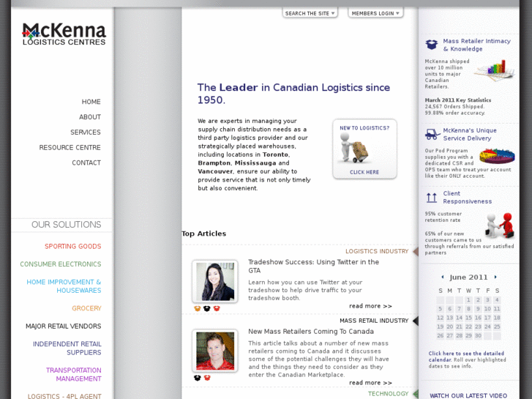Click the orange tag icon under Tradeshow article photo
This screenshot has width=532, height=399.
coord(198,308)
